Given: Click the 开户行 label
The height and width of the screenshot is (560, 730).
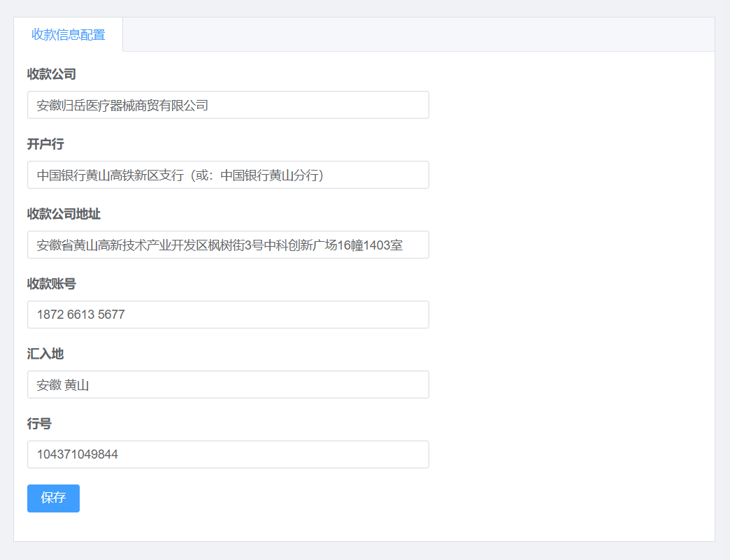Looking at the screenshot, I should click(x=45, y=144).
